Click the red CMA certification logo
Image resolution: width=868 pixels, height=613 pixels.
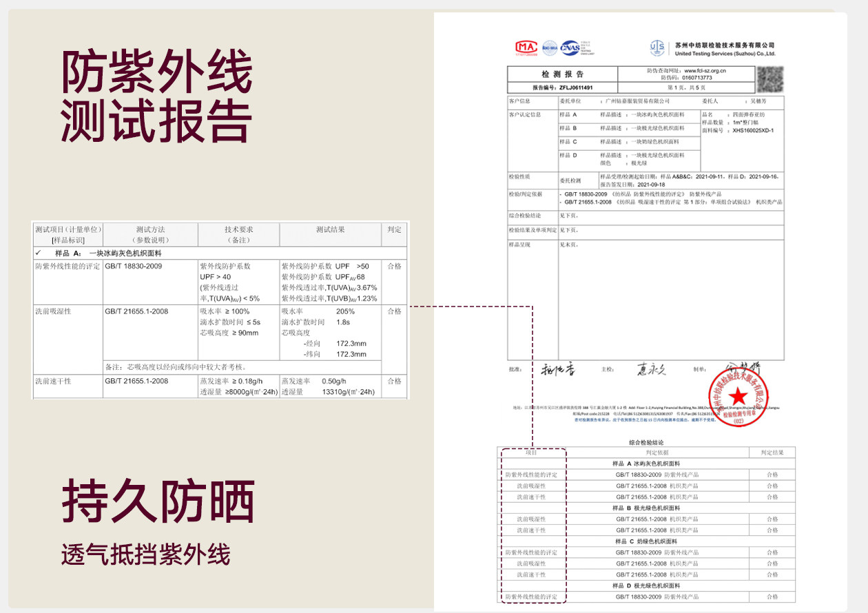click(526, 47)
